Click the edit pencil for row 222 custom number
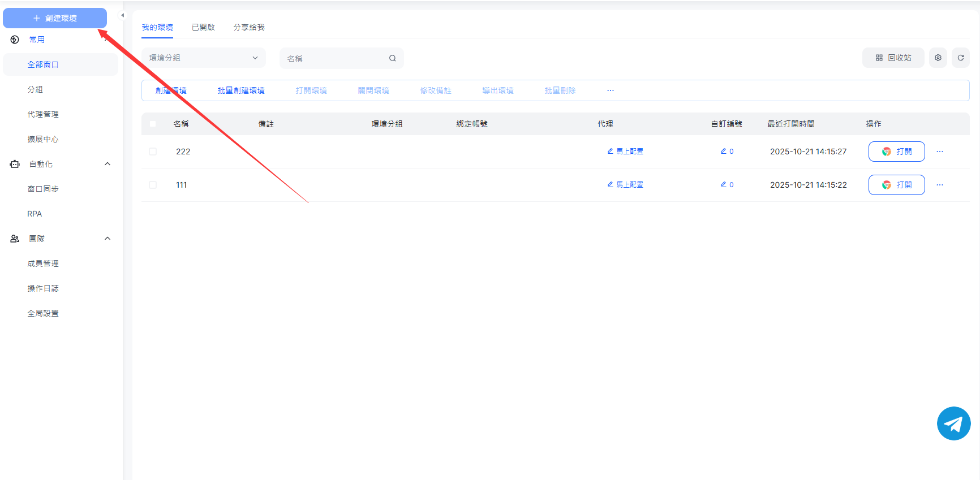980x480 pixels. [x=723, y=152]
